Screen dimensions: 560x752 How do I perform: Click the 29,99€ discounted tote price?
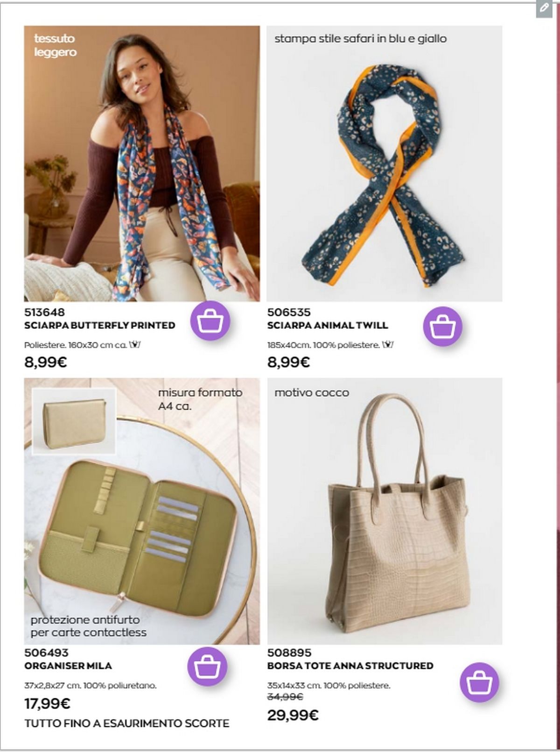point(293,715)
